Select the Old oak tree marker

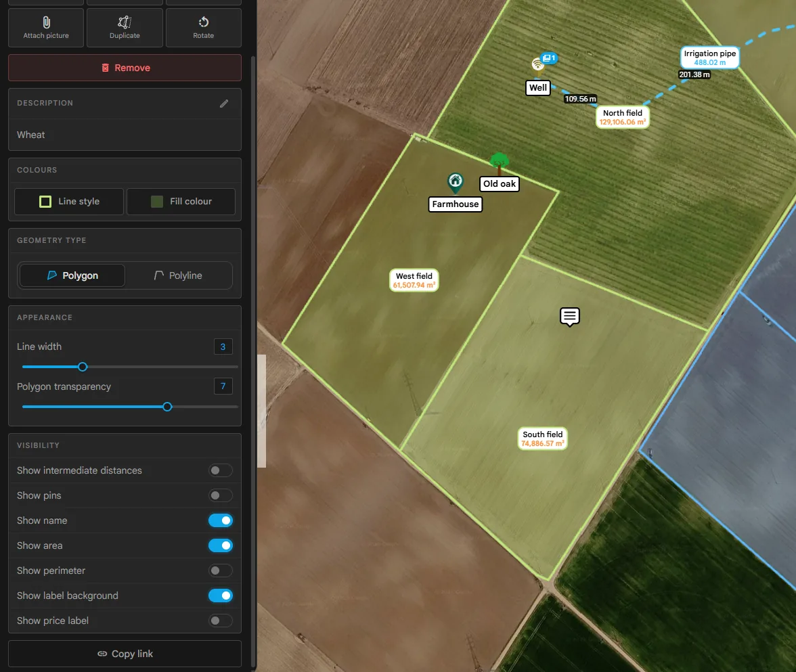tap(499, 164)
